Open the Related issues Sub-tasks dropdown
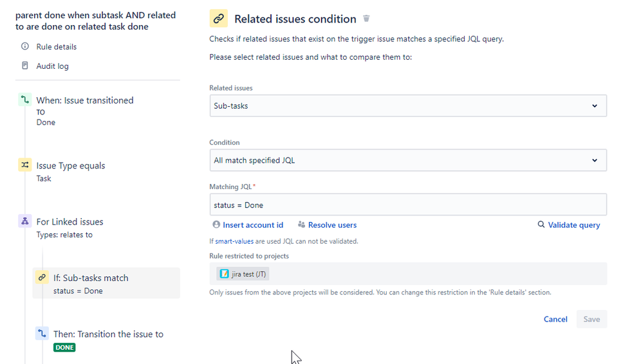643x364 pixels. (x=407, y=105)
